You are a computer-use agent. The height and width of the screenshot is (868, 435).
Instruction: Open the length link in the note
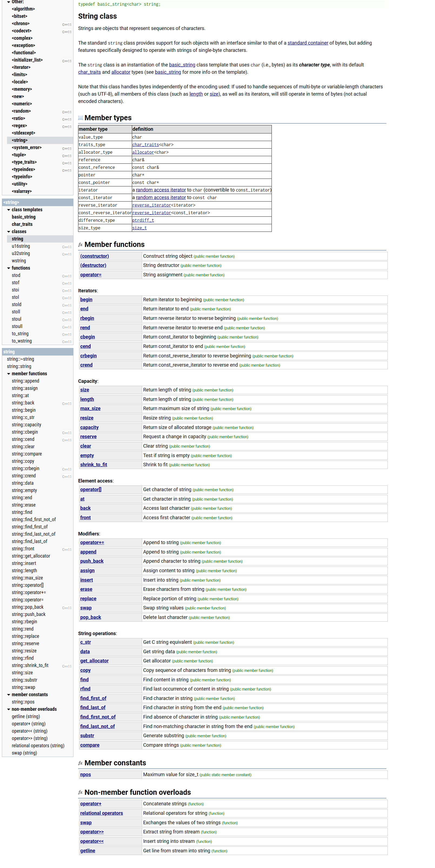[196, 94]
